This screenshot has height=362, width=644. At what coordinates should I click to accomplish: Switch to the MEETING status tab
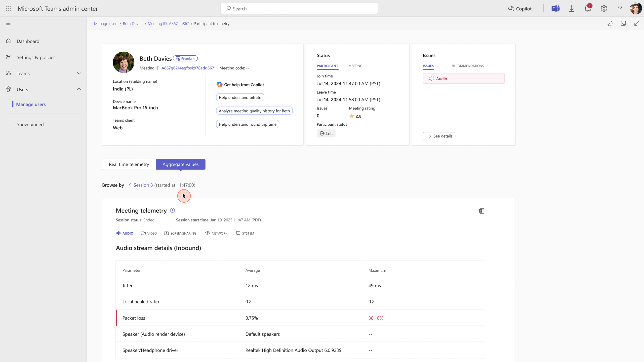(356, 66)
